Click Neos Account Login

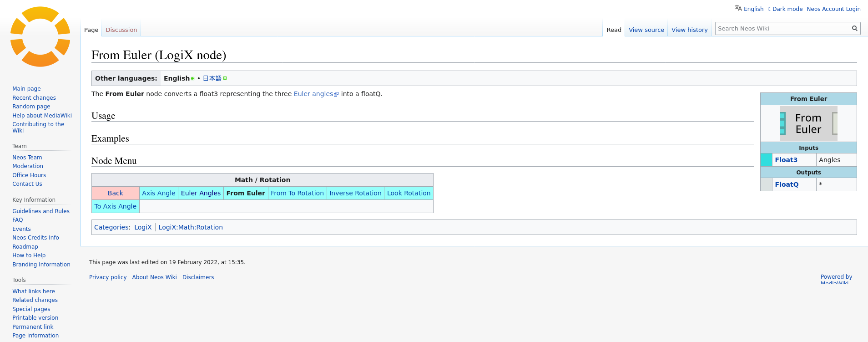tap(833, 9)
